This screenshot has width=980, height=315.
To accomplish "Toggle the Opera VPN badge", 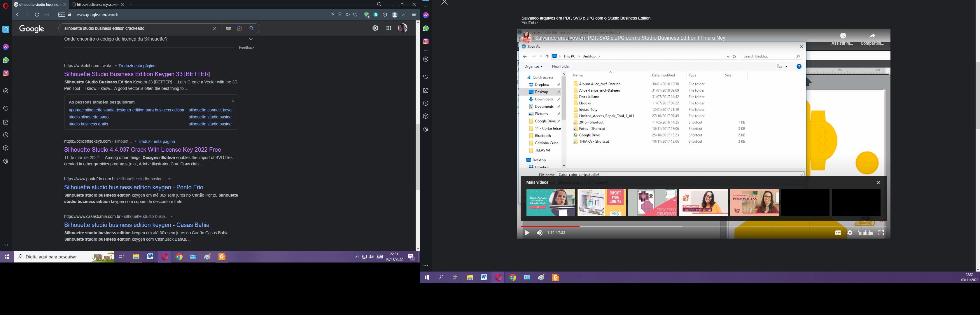I will coord(62,15).
